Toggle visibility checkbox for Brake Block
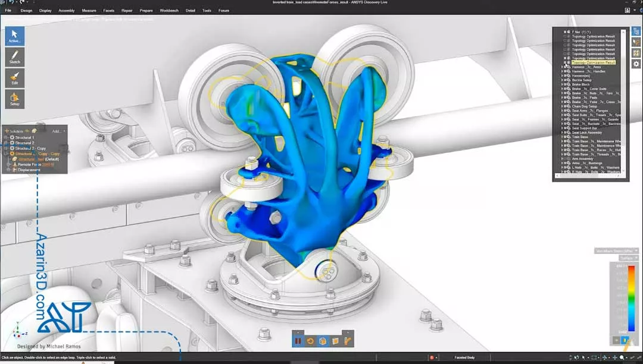Image resolution: width=643 pixels, height=364 pixels. pos(565,84)
